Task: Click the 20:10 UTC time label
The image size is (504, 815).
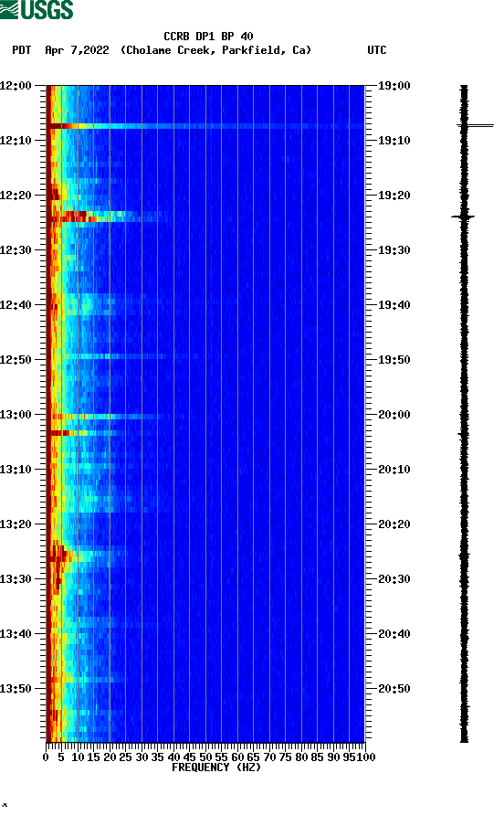Action: (x=394, y=470)
